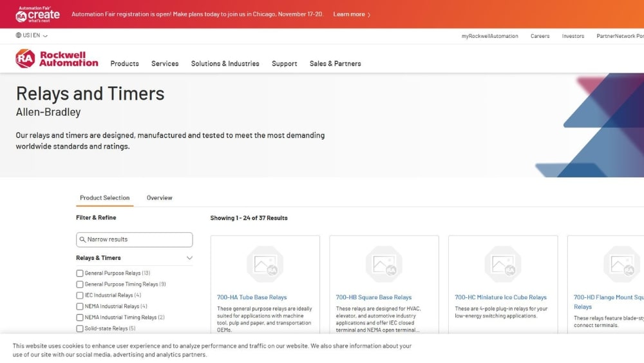This screenshot has width=644, height=363.
Task: Check General Purpose Timing Relays filter
Action: click(80, 284)
